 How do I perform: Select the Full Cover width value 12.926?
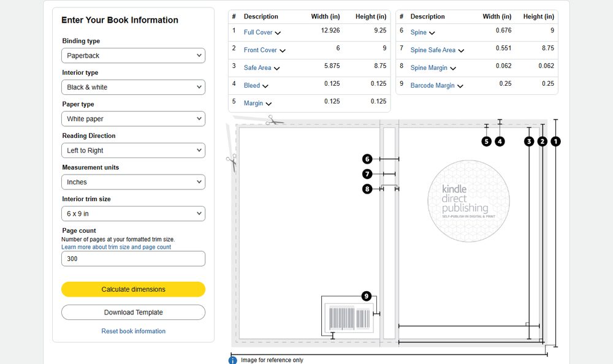[330, 31]
